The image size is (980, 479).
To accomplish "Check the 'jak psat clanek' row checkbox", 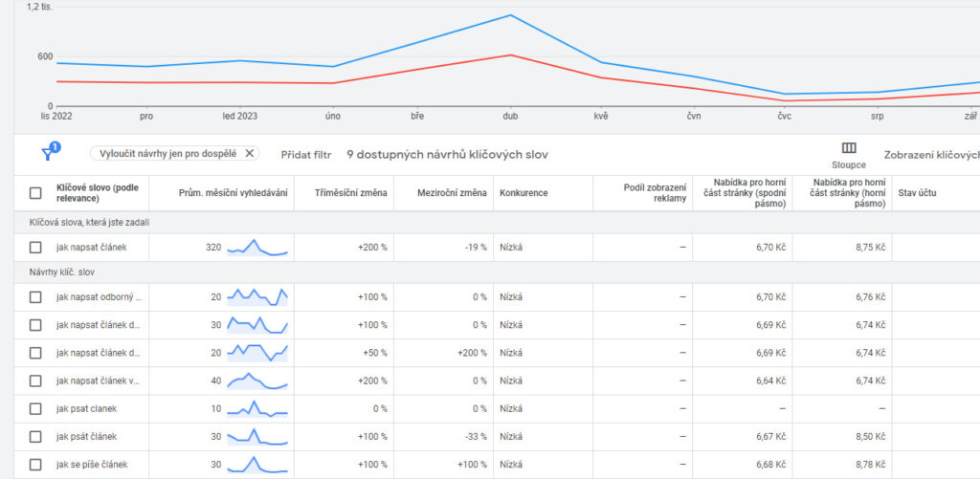I will pos(35,408).
